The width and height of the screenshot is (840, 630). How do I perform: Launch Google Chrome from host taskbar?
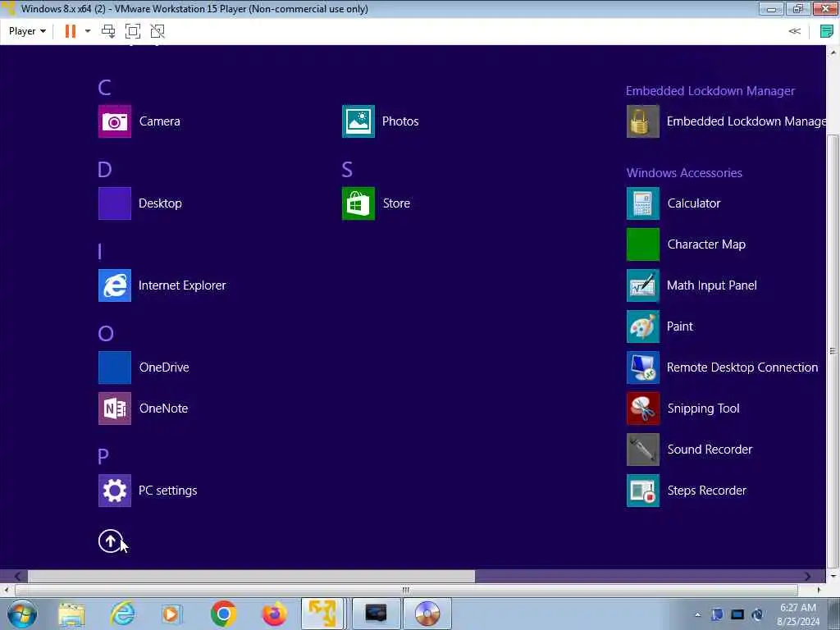tap(223, 614)
